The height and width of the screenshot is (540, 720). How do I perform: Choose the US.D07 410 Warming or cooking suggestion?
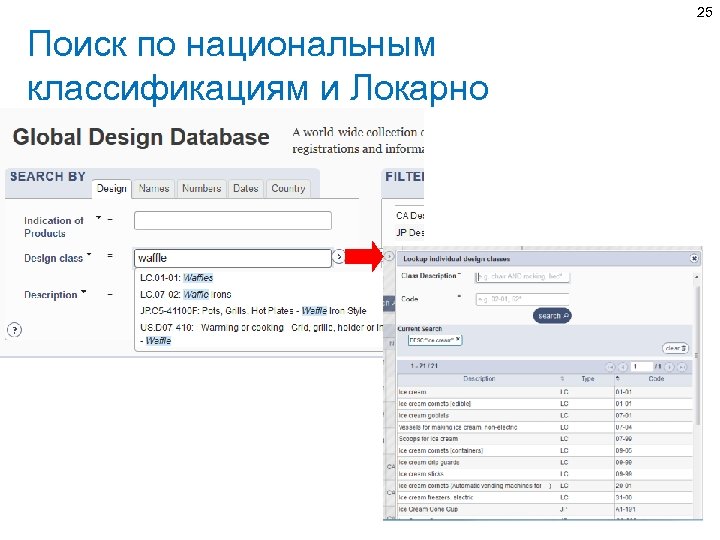[260, 334]
